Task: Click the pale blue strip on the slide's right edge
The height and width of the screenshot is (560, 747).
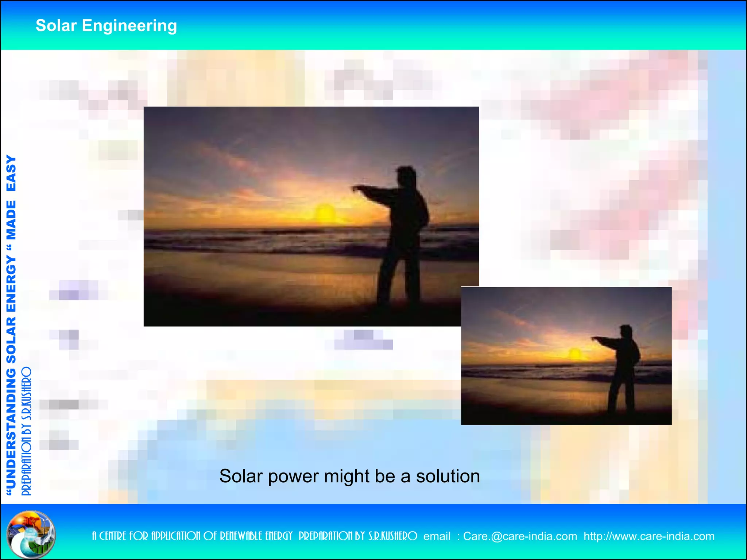Action: (727, 277)
